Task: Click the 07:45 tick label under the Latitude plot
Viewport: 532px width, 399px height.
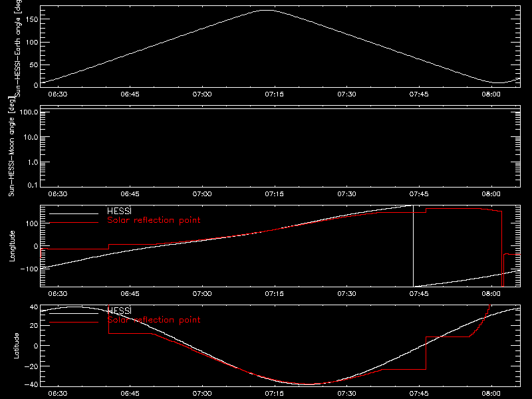Action: pos(419,394)
